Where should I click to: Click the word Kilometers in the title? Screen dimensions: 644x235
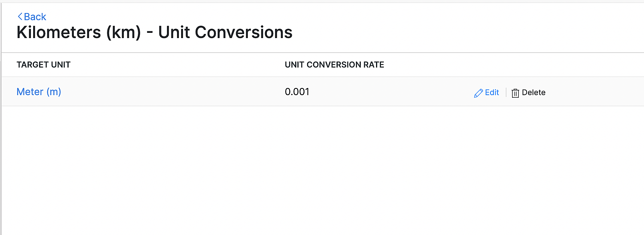[59, 32]
